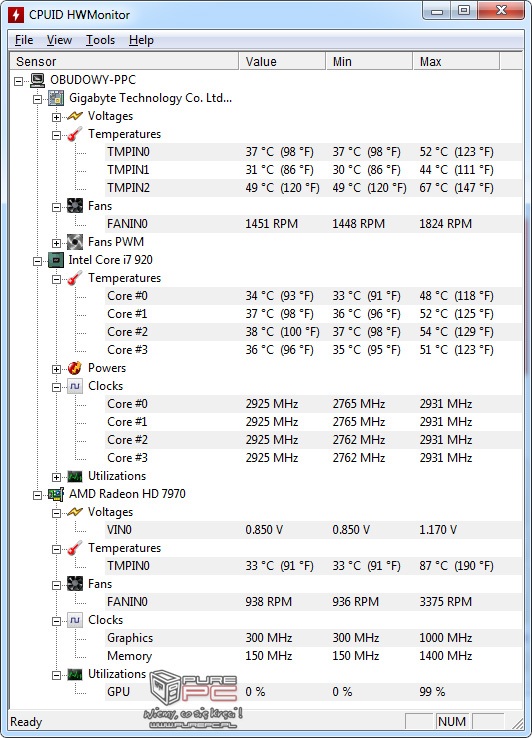
Task: Click the Utilizations graph icon under Intel CPU
Action: pyautogui.click(x=75, y=476)
